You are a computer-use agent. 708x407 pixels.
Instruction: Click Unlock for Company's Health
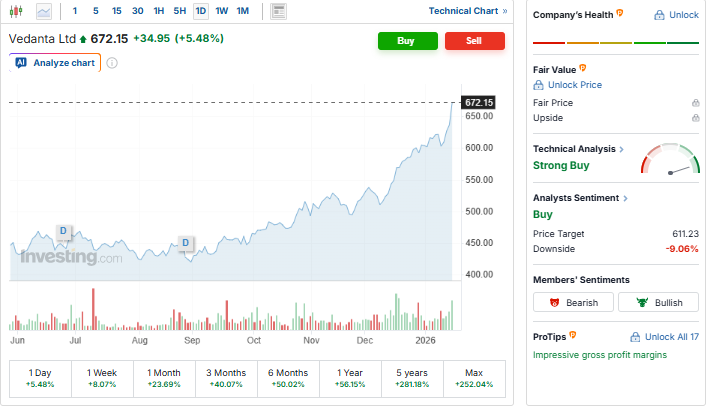[x=684, y=15]
